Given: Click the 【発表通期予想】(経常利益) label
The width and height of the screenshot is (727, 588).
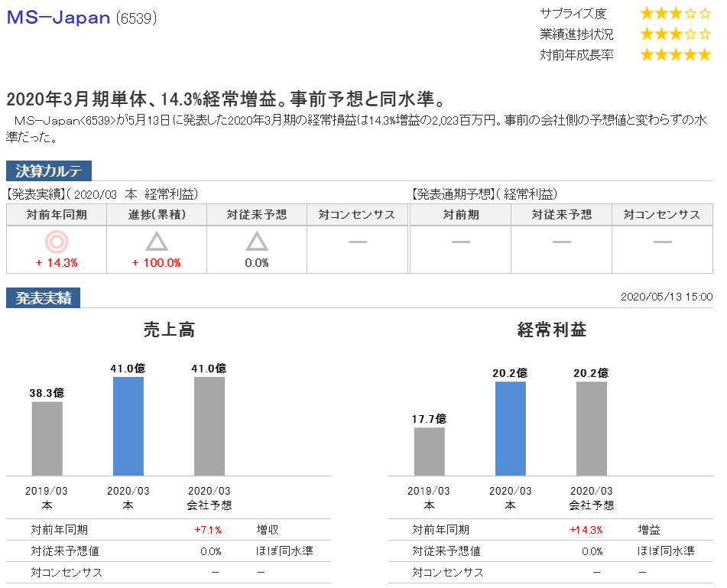Looking at the screenshot, I should (x=484, y=194).
